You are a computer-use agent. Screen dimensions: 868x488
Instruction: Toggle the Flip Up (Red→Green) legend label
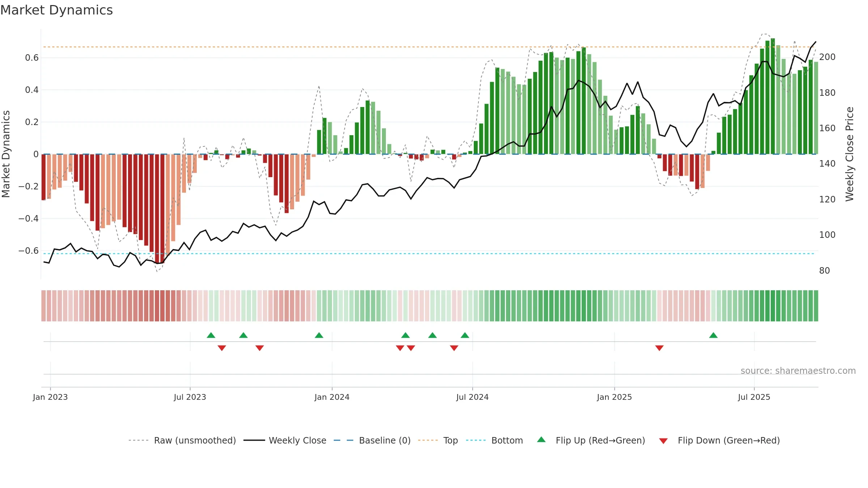600,440
